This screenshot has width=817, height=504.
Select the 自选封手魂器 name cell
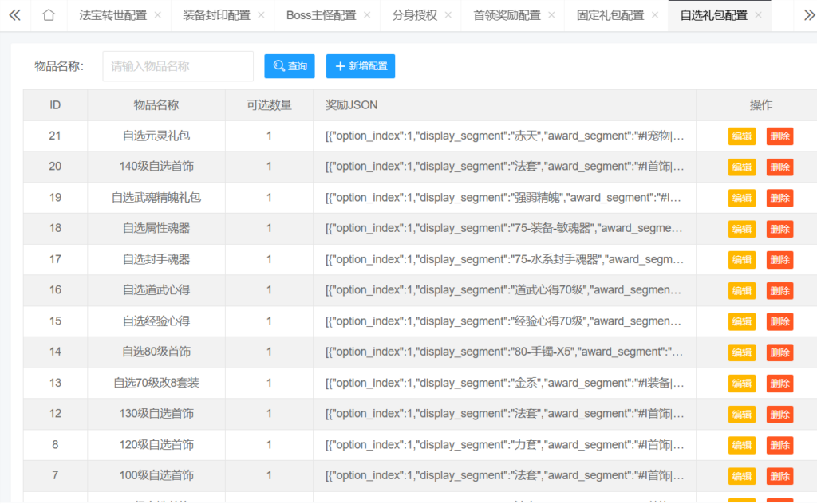click(156, 259)
